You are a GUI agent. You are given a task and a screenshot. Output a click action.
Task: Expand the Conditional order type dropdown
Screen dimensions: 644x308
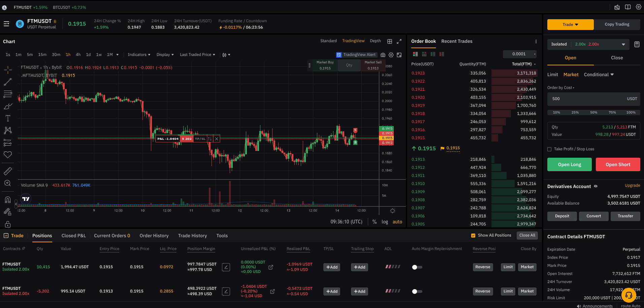(x=599, y=74)
